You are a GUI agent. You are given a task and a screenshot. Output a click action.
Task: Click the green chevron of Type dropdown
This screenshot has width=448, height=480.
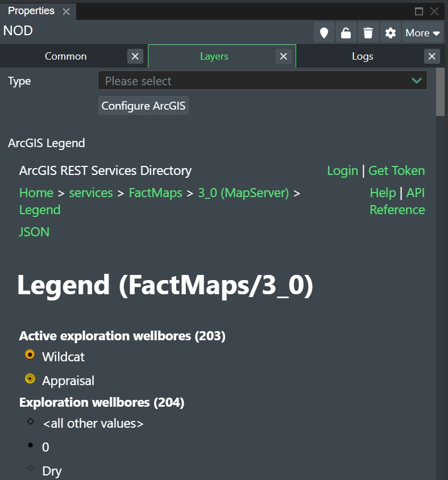(416, 81)
